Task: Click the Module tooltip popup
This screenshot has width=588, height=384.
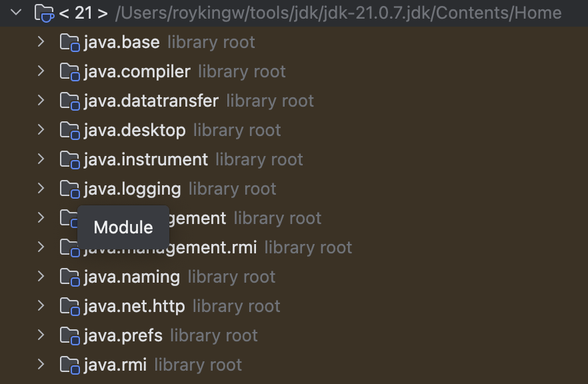Action: (x=123, y=227)
